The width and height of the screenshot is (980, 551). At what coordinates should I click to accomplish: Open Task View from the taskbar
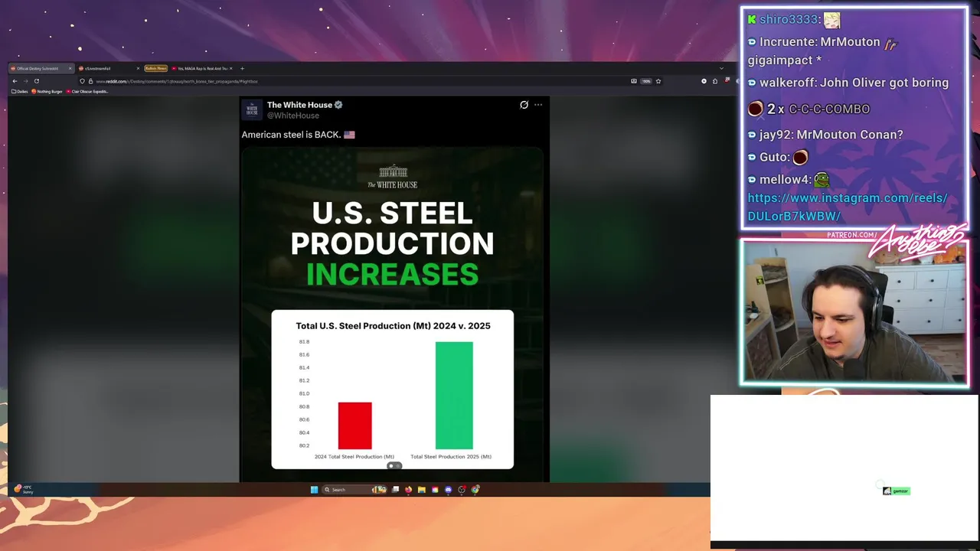(395, 490)
